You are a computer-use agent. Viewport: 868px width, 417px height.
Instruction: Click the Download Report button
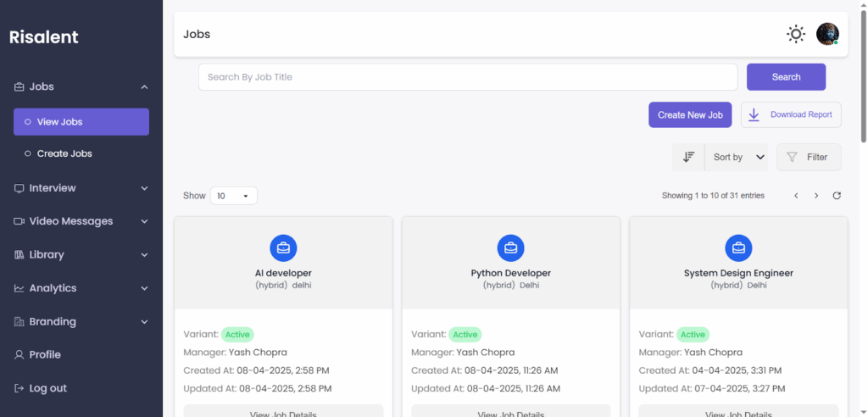pos(791,114)
